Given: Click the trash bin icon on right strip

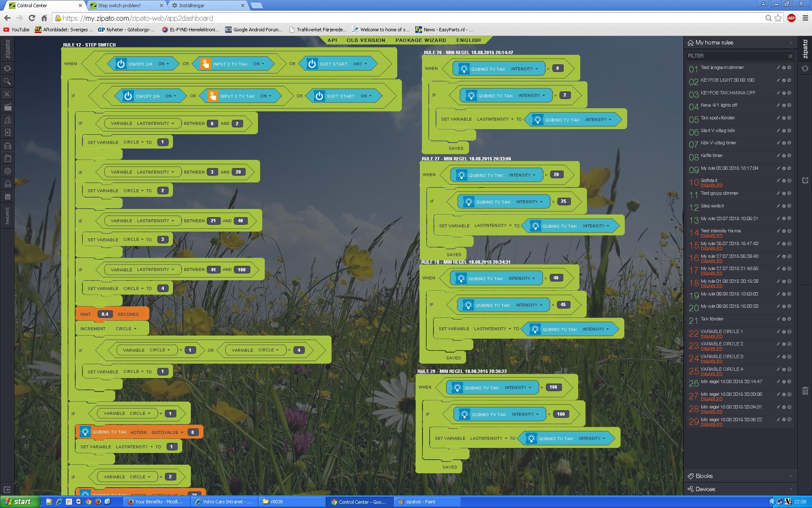Looking at the screenshot, I should tap(805, 391).
